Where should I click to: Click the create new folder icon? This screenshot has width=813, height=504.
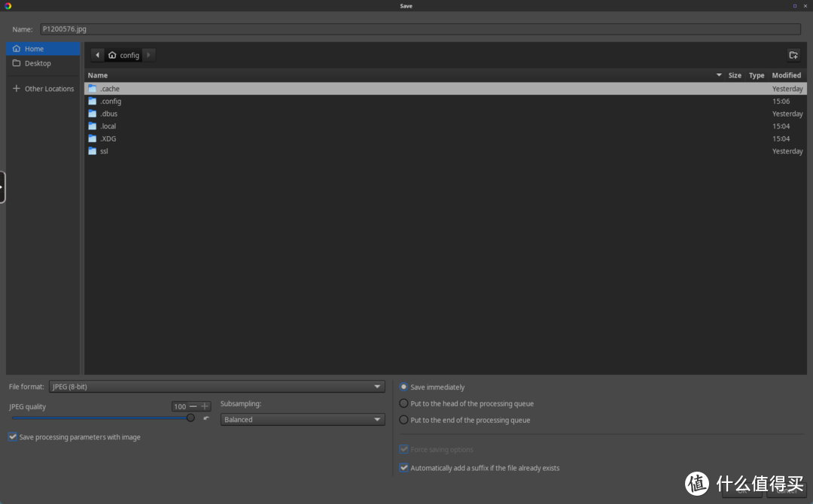[x=793, y=55]
